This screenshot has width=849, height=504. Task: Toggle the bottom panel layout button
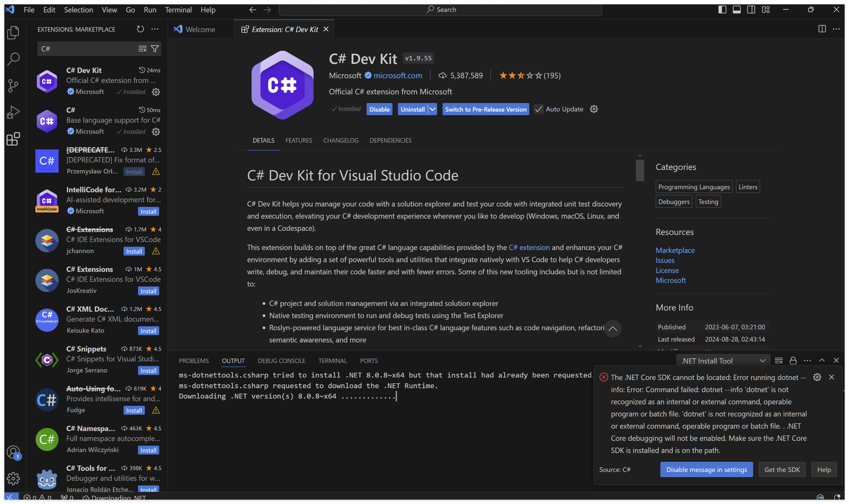coord(737,10)
